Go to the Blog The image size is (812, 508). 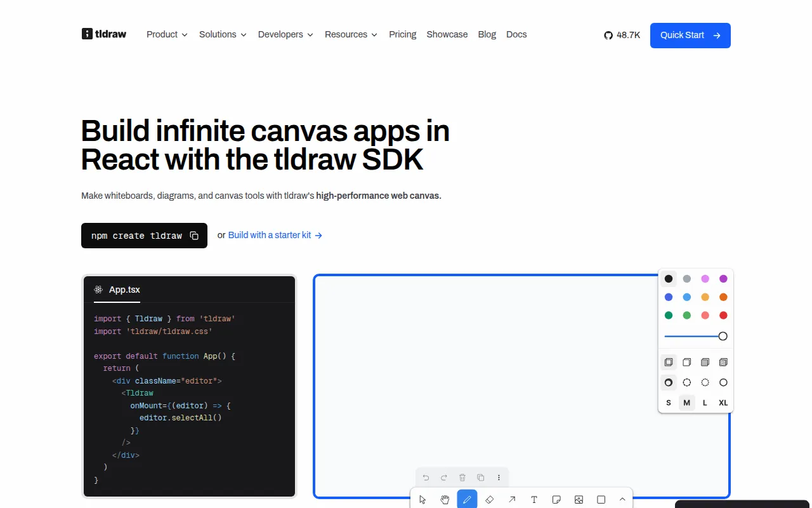[487, 34]
